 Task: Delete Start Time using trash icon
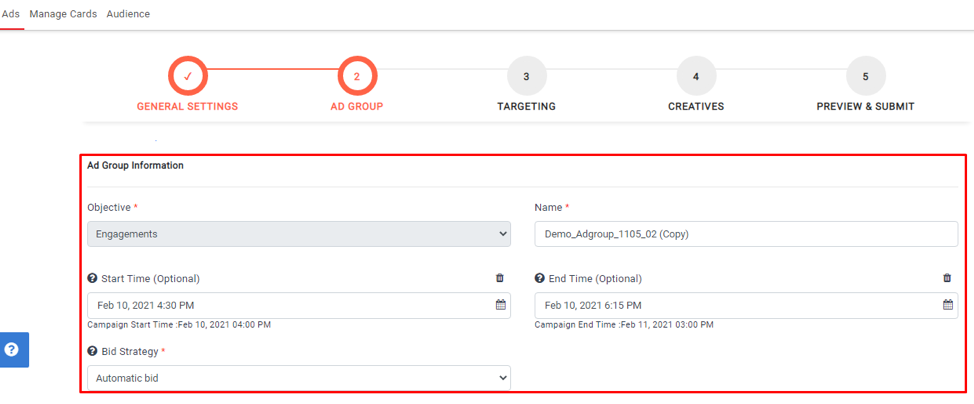pyautogui.click(x=500, y=279)
